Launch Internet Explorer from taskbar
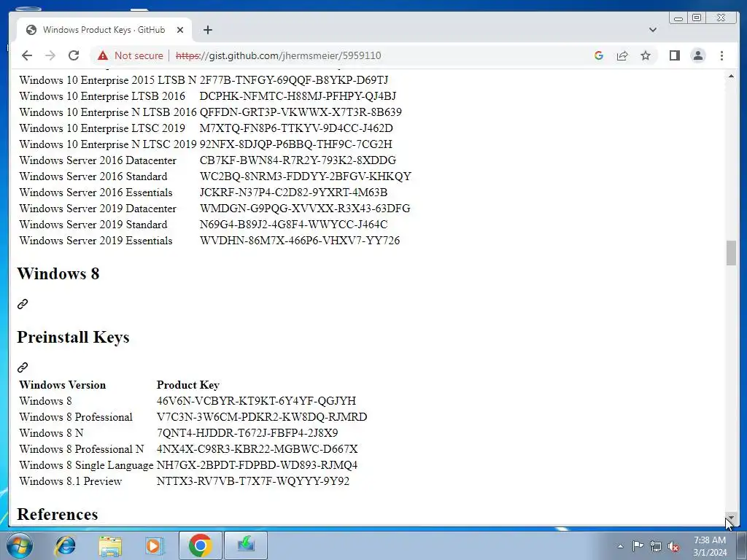Viewport: 747px width, 560px height. tap(65, 545)
